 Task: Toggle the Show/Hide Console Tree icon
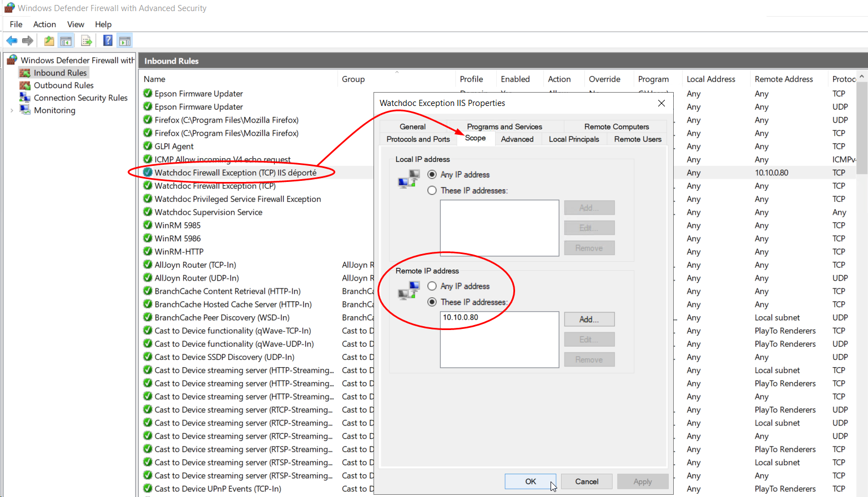pyautogui.click(x=66, y=40)
